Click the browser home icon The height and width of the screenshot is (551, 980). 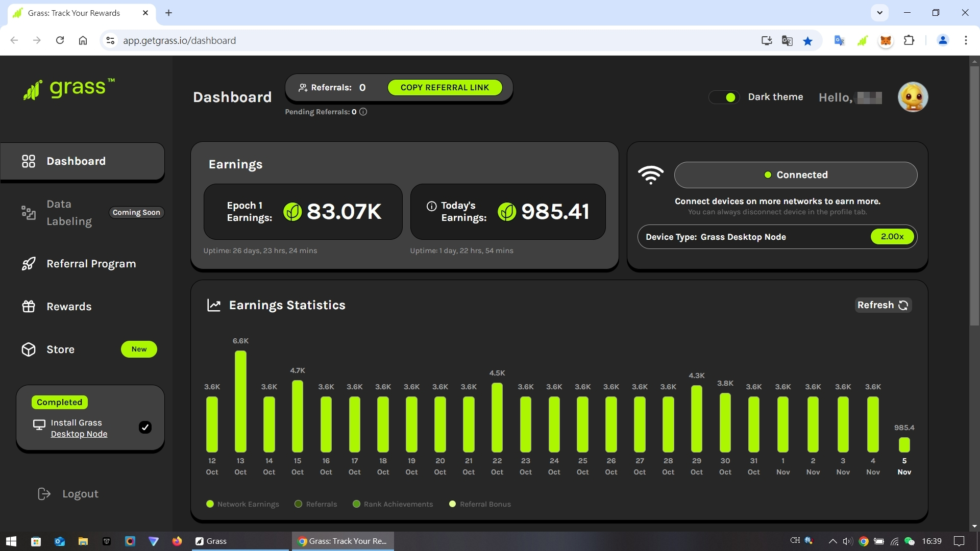point(83,40)
